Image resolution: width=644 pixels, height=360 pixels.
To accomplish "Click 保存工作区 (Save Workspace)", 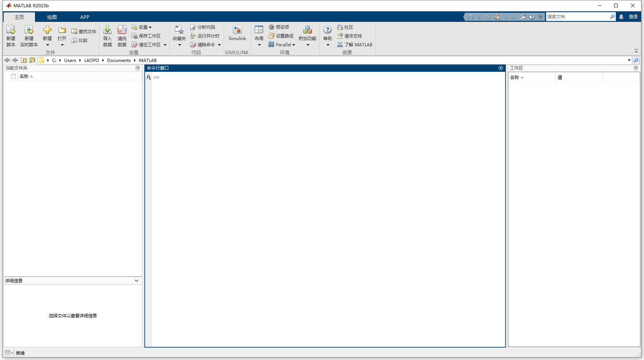I will coord(146,36).
